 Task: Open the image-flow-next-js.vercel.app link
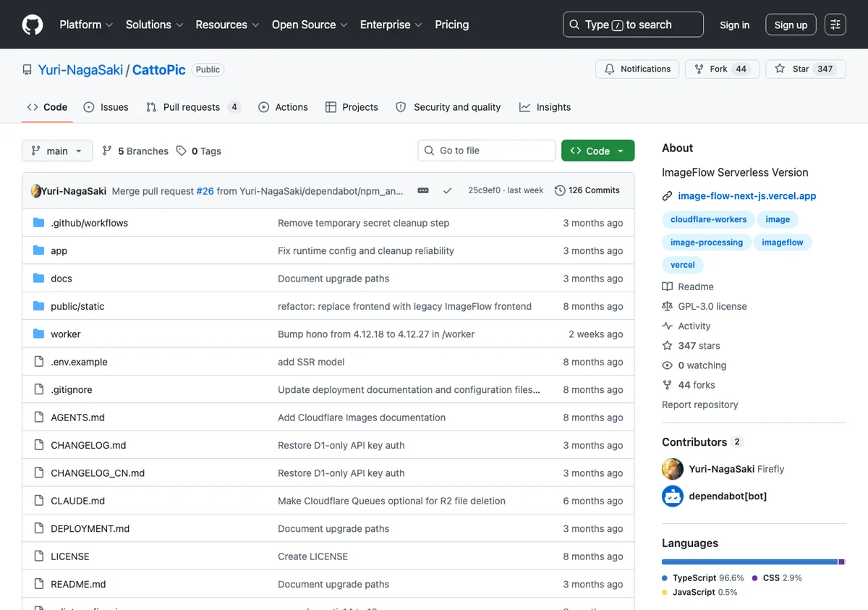click(x=747, y=196)
